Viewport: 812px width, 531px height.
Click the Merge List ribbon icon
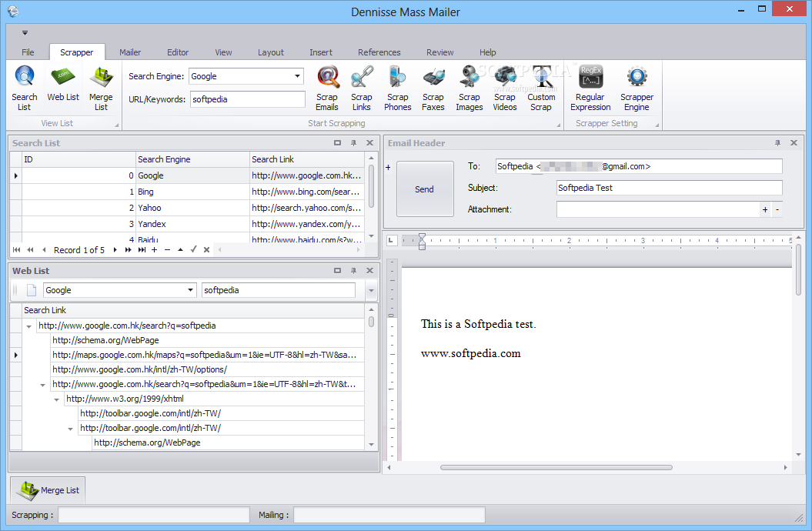click(x=101, y=88)
